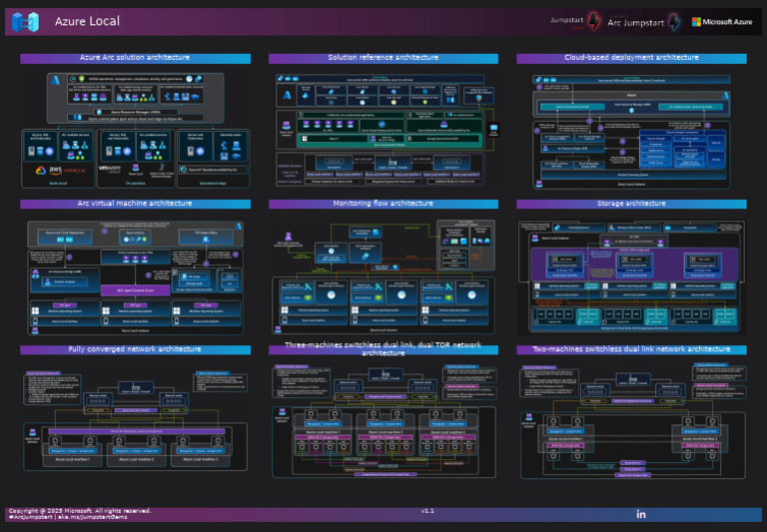Open the Two-machines switchless network diagram
Viewport: 767px width, 532px height.
(x=632, y=420)
